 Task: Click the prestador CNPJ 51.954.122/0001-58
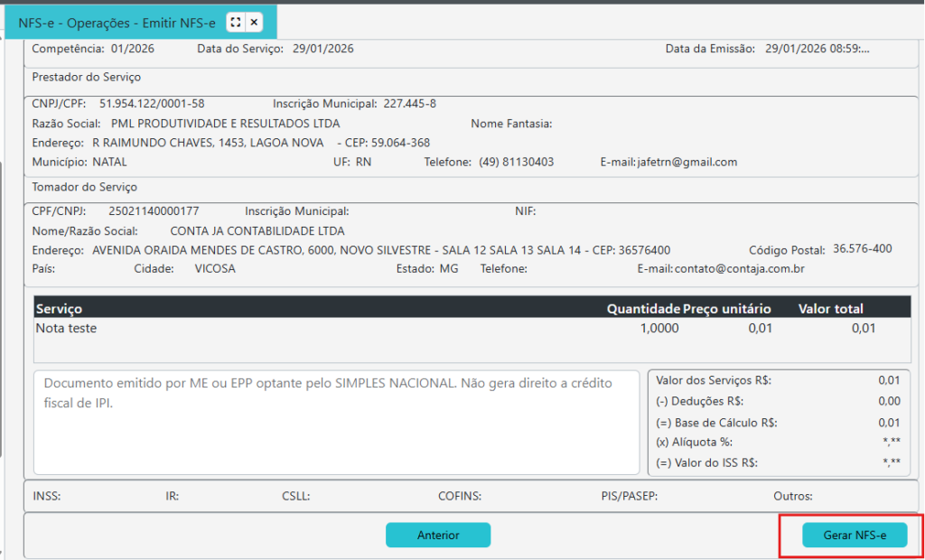click(x=152, y=104)
